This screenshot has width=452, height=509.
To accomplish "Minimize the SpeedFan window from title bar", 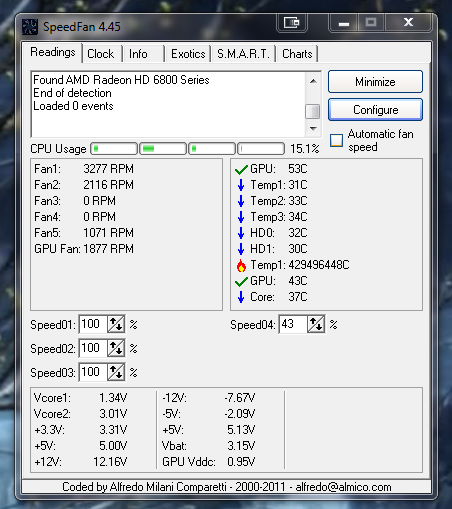I will click(344, 23).
